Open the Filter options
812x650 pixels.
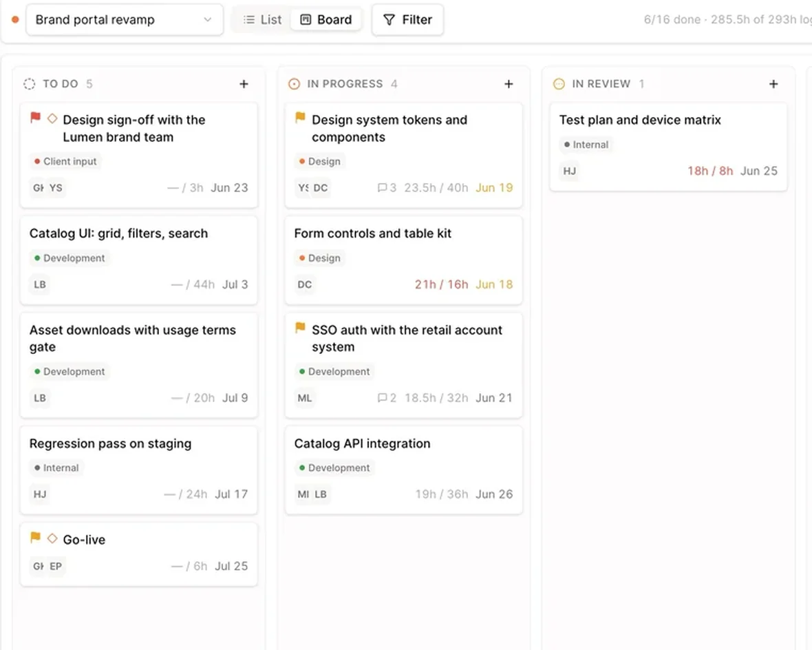[x=407, y=20]
